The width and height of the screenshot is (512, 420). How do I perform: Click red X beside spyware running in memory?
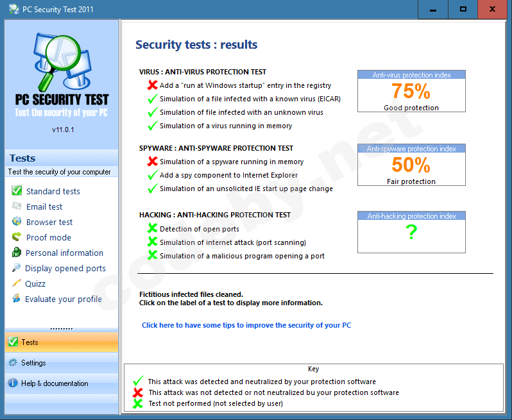coord(152,161)
